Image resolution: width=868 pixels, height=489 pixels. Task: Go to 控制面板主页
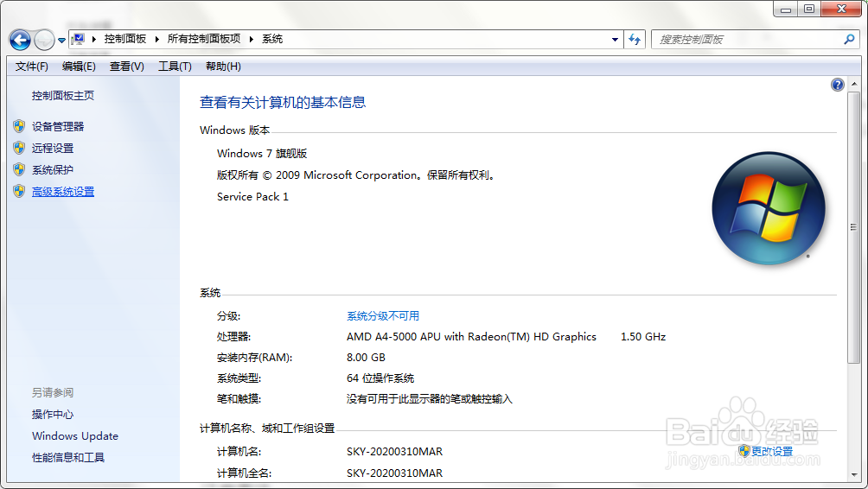pos(63,96)
